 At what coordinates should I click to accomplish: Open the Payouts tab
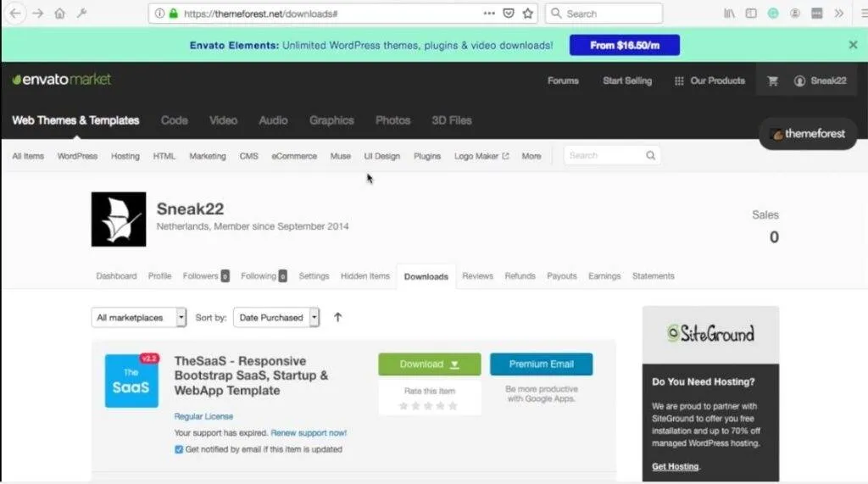[x=562, y=275]
